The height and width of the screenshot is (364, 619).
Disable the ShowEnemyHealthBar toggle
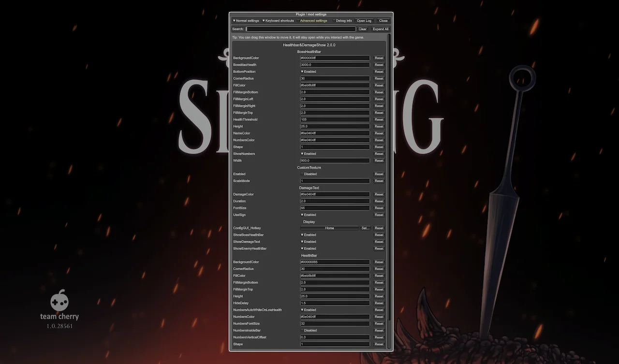click(309, 248)
